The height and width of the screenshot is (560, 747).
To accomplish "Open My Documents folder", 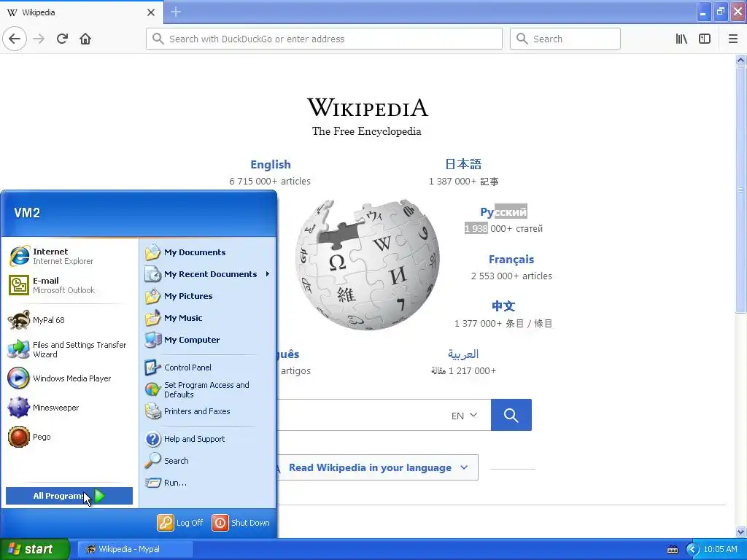I will (x=208, y=252).
